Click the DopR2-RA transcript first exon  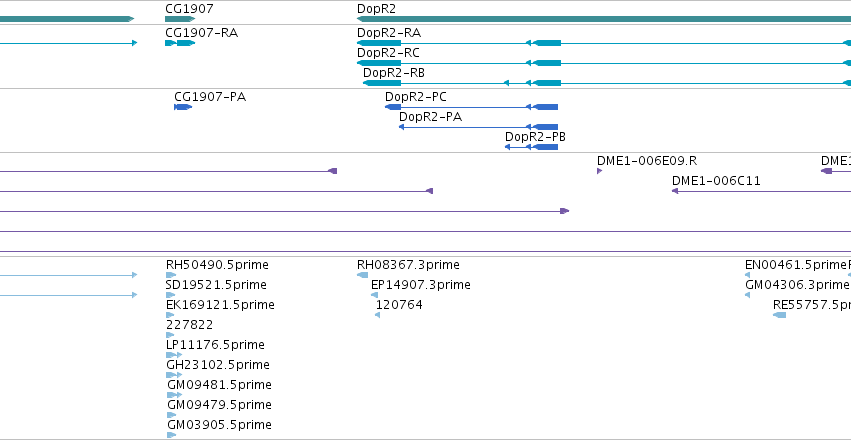379,43
